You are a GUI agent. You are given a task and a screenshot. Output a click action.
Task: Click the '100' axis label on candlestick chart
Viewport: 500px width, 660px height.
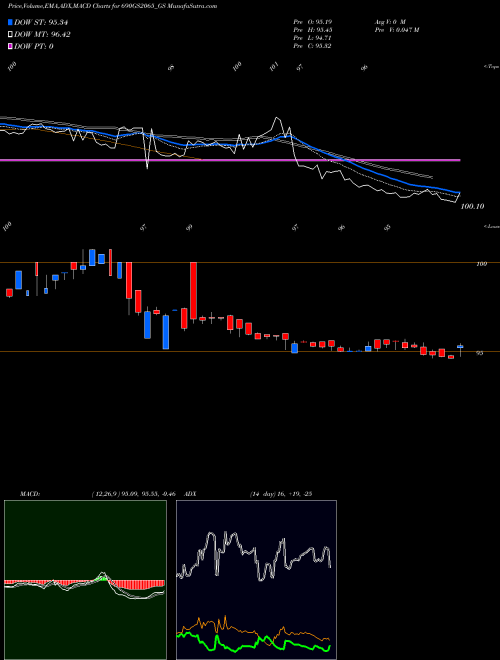point(481,264)
